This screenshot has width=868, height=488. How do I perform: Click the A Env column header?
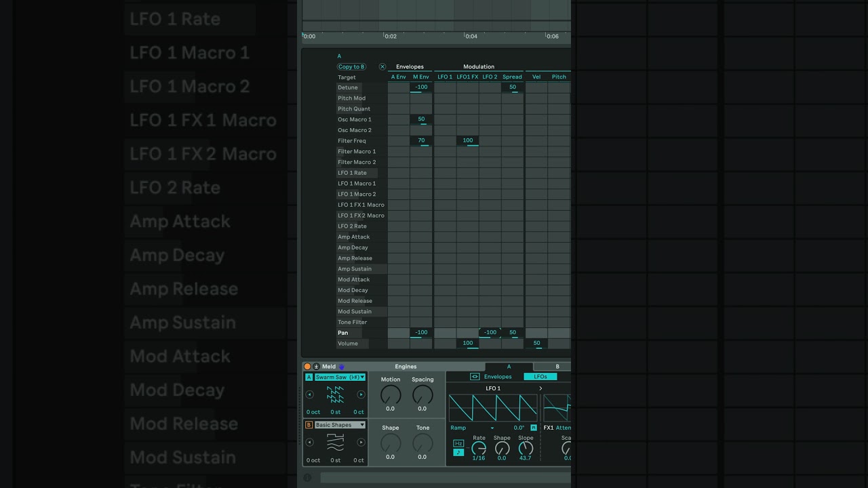[398, 77]
